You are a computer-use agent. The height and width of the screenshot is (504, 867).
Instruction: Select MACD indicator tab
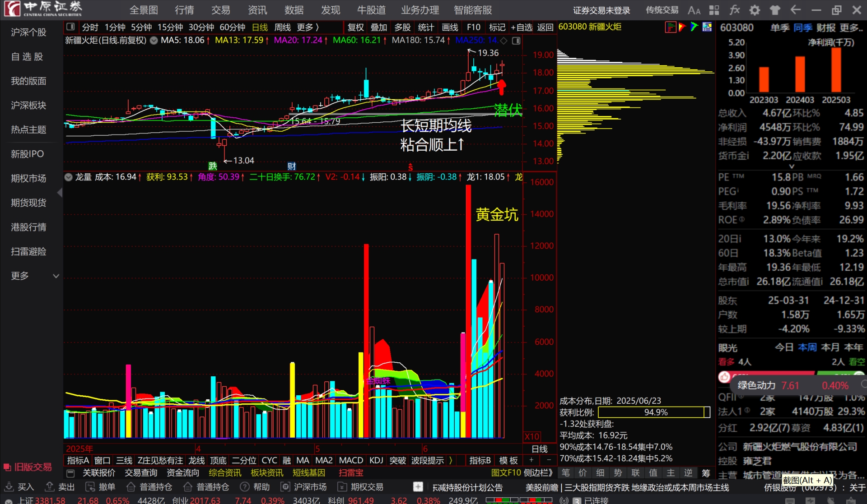[x=351, y=460]
